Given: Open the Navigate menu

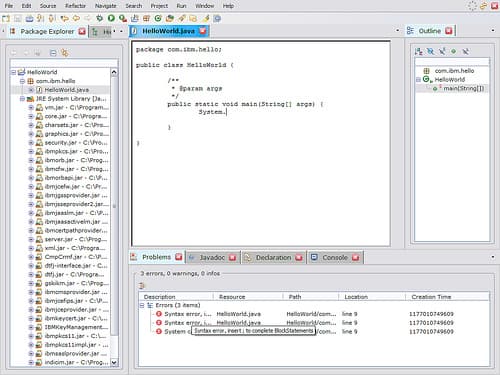Looking at the screenshot, I should 106,6.
